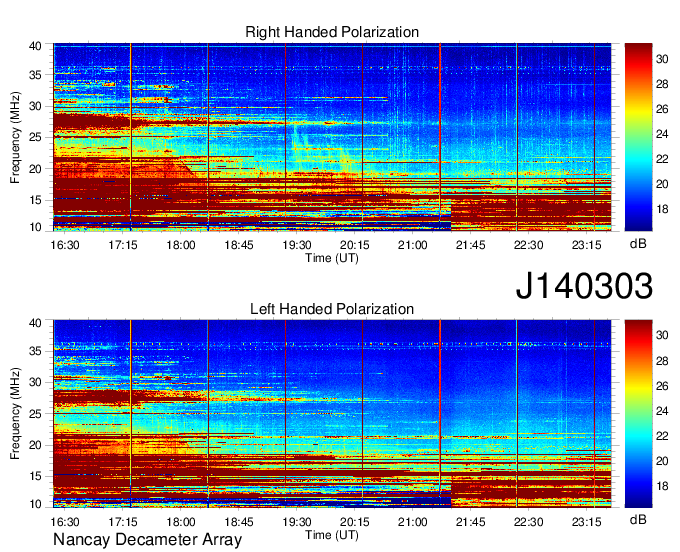Image resolution: width=680 pixels, height=552 pixels.
Task: Click the 19:30 time tick of Right Handed plot
Action: coord(297,245)
